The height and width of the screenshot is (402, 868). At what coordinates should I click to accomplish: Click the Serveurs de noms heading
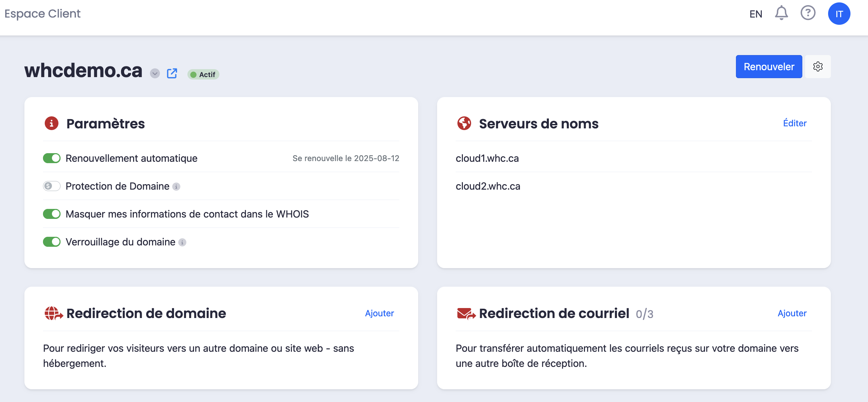pyautogui.click(x=539, y=124)
